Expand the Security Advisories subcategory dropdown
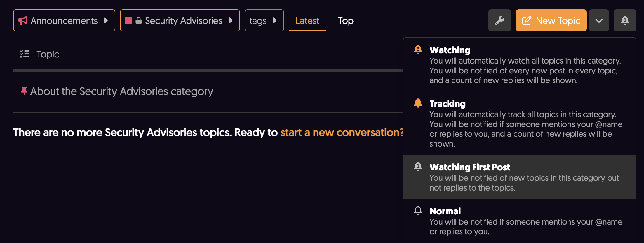The height and width of the screenshot is (243, 644). click(x=230, y=20)
